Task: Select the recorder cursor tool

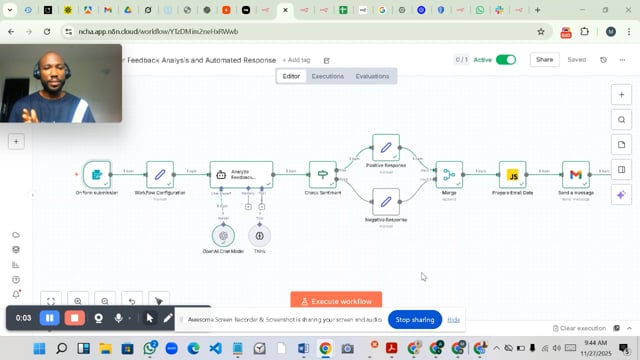Action: [150, 318]
